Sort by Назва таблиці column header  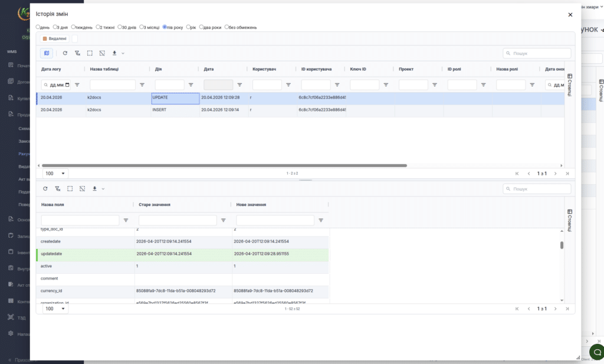click(104, 70)
